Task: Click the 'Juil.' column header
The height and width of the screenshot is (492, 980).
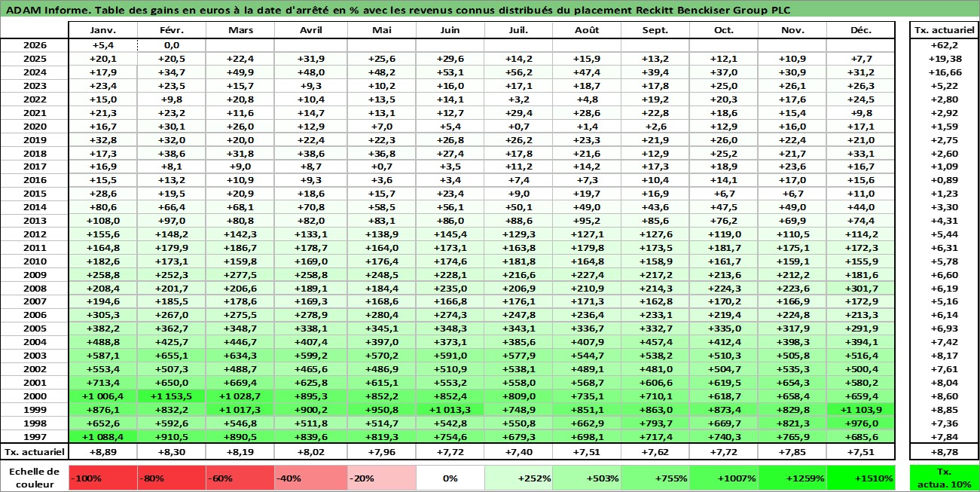Action: pos(517,30)
